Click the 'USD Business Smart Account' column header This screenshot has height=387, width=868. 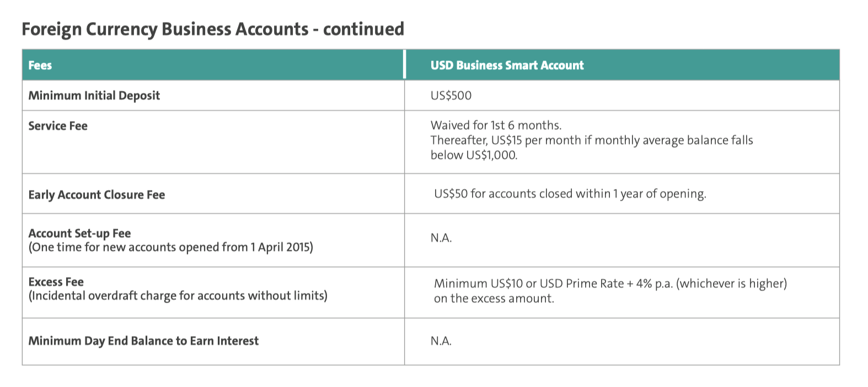[507, 65]
